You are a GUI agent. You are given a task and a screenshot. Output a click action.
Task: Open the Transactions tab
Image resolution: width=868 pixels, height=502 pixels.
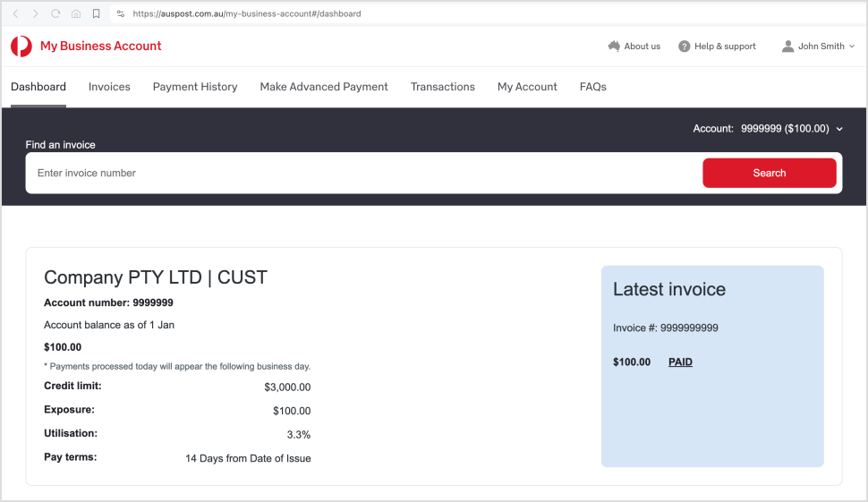(442, 87)
